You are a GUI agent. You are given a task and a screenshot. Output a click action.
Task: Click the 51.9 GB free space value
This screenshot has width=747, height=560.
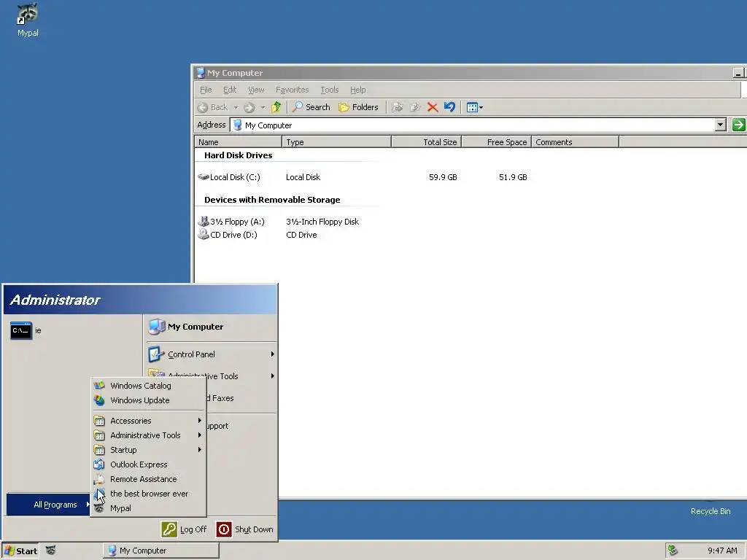pyautogui.click(x=513, y=177)
